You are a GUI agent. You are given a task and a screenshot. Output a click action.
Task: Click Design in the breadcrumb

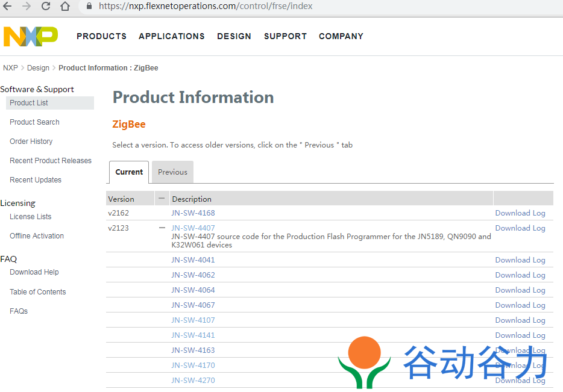tap(38, 68)
